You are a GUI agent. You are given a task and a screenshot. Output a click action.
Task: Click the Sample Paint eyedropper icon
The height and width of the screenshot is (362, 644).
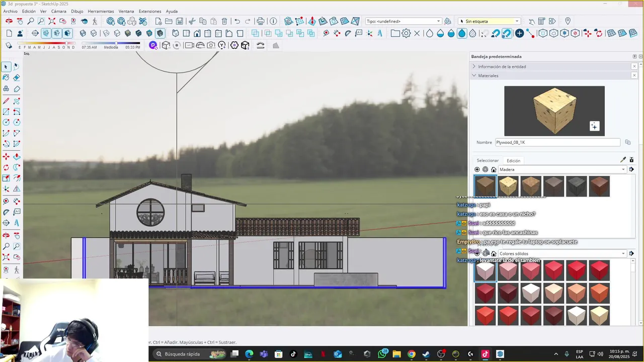click(623, 160)
